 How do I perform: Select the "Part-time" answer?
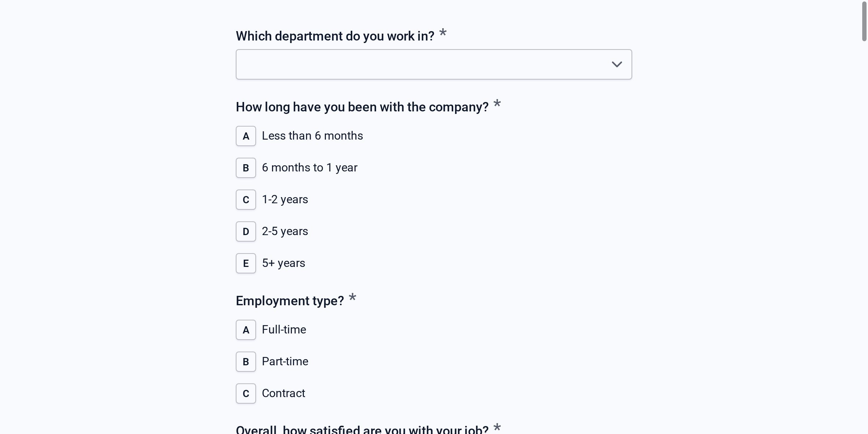point(285,361)
